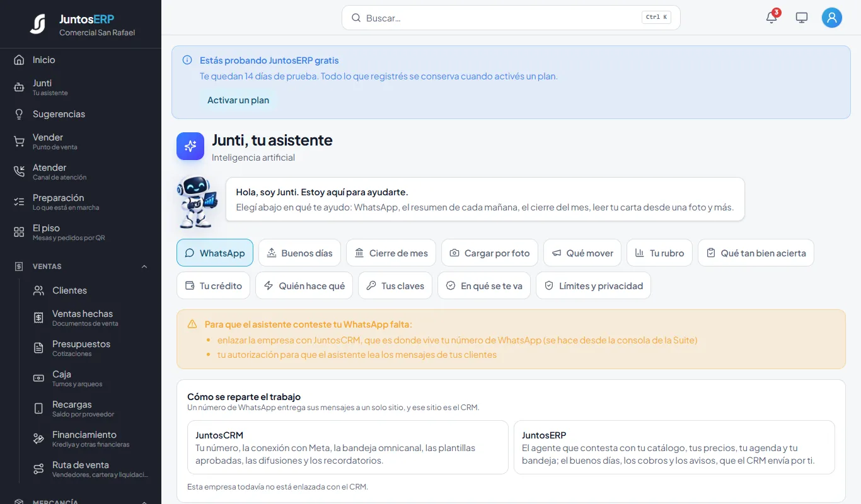Open the En qué se te va tab
This screenshot has width=861, height=504.
tap(484, 285)
